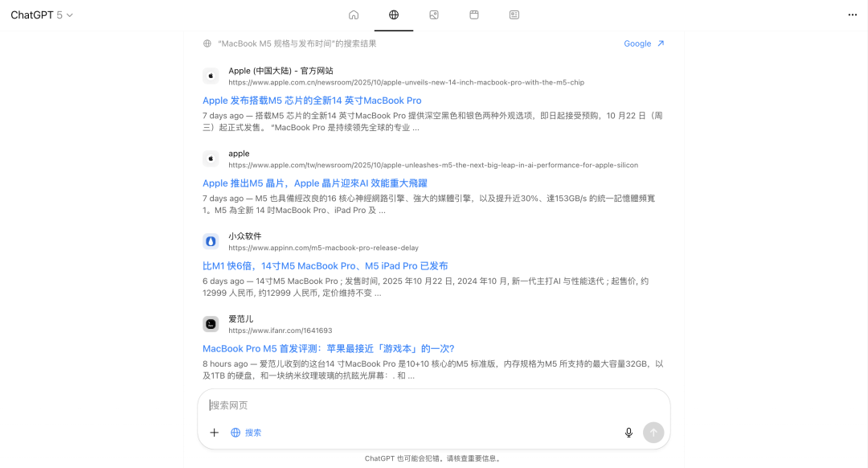The height and width of the screenshot is (468, 868).
Task: Start voice input with microphone icon
Action: click(x=628, y=433)
